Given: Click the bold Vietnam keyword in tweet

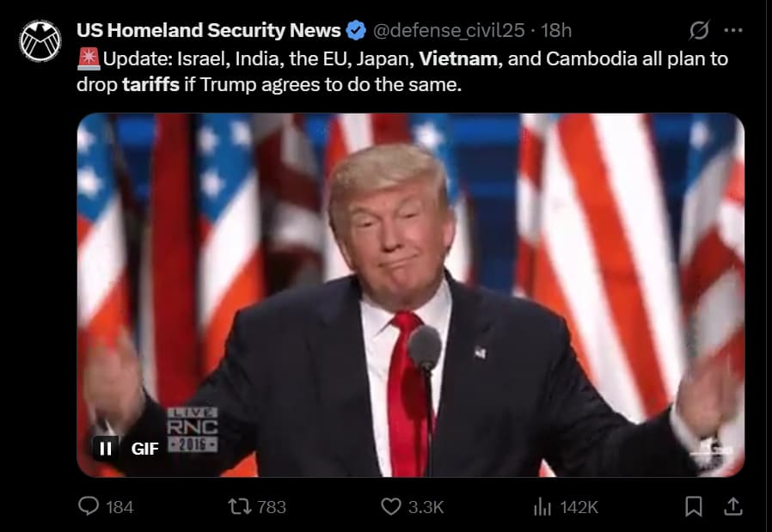Looking at the screenshot, I should 458,59.
